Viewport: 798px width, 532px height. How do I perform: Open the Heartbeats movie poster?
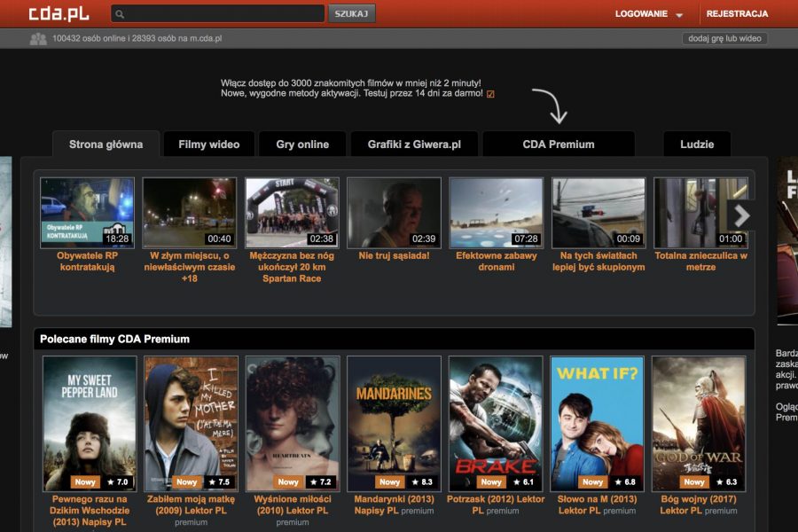293,424
